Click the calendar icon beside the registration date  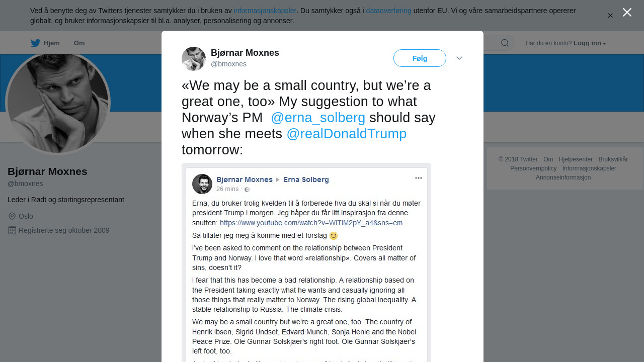pos(12,230)
